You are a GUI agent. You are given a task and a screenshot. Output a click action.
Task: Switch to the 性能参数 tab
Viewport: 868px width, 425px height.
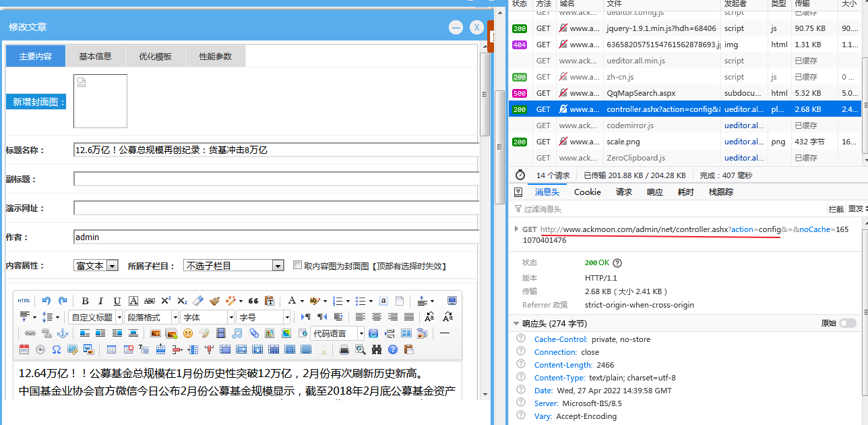pos(215,56)
